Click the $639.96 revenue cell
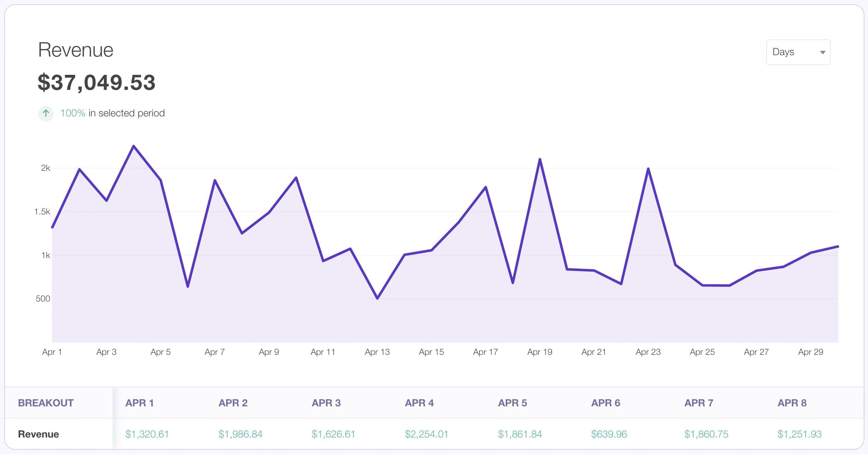The width and height of the screenshot is (868, 454). point(609,434)
